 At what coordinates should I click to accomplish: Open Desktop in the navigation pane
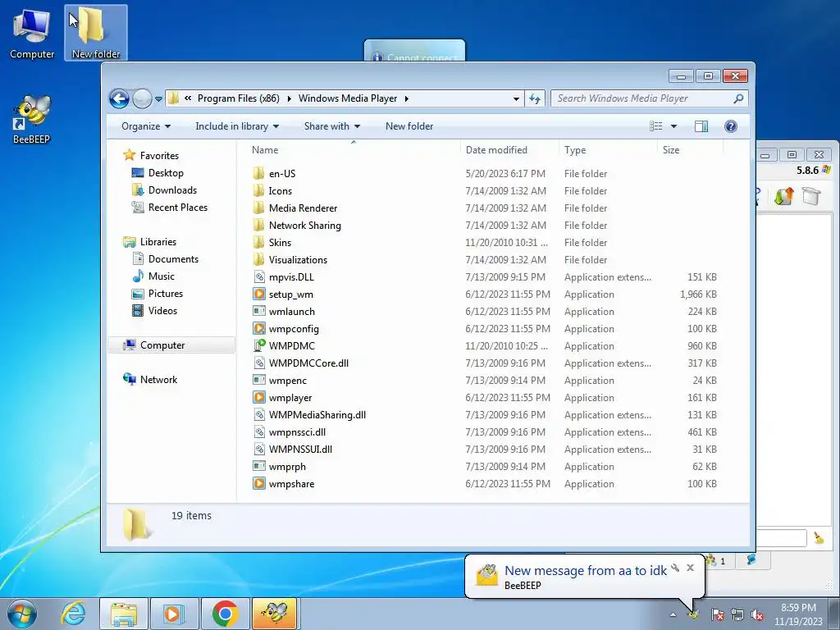[166, 173]
